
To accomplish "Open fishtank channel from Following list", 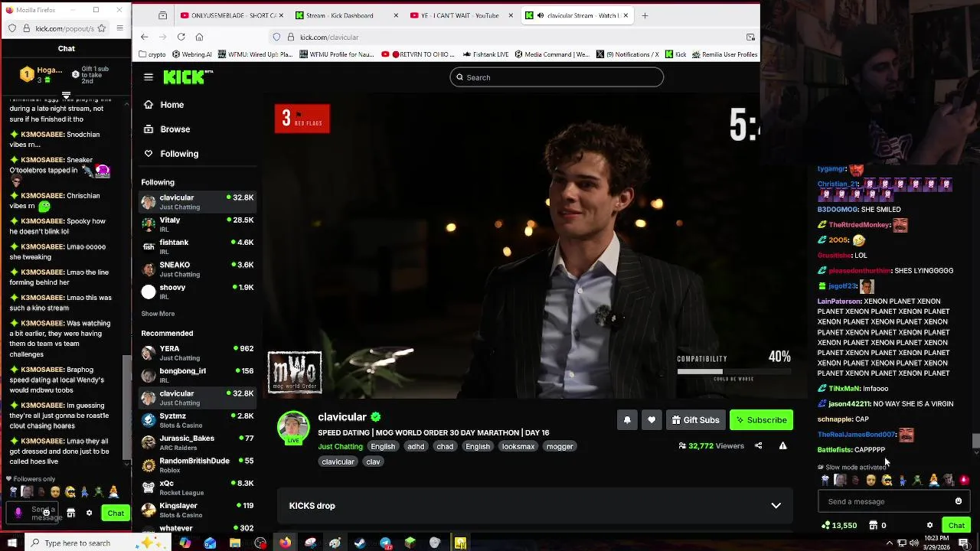I will [198, 246].
